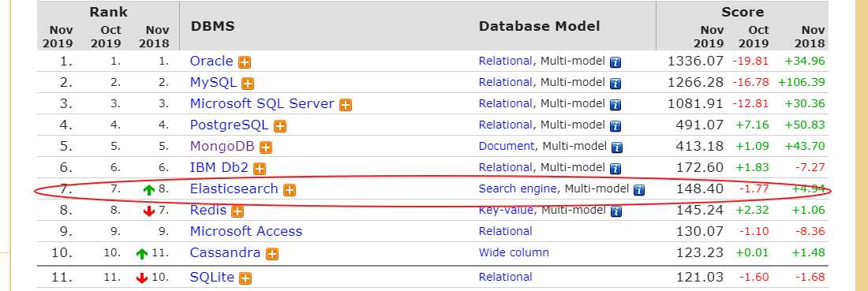Click the orange plus icon beside Oracle

point(244,62)
